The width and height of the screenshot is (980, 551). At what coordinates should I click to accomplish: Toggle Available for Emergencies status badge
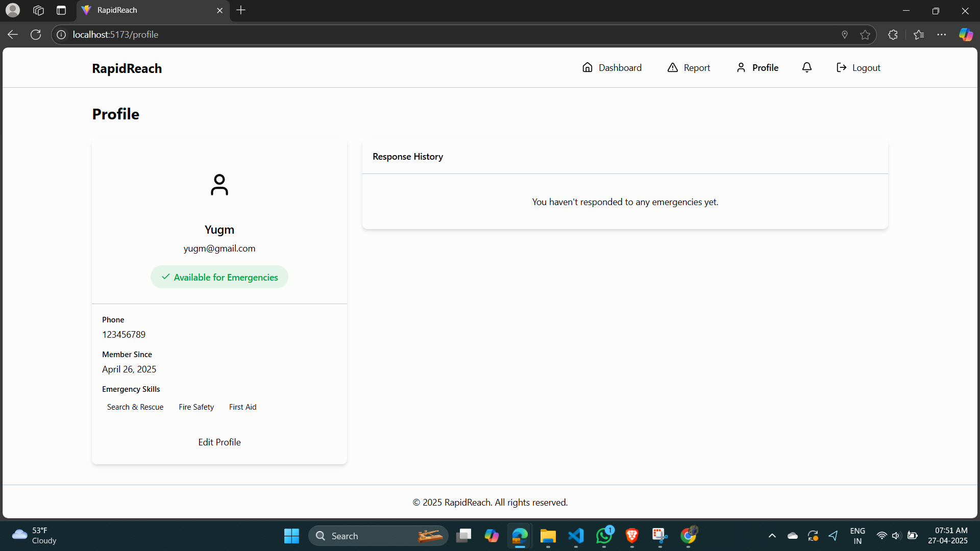coord(219,277)
